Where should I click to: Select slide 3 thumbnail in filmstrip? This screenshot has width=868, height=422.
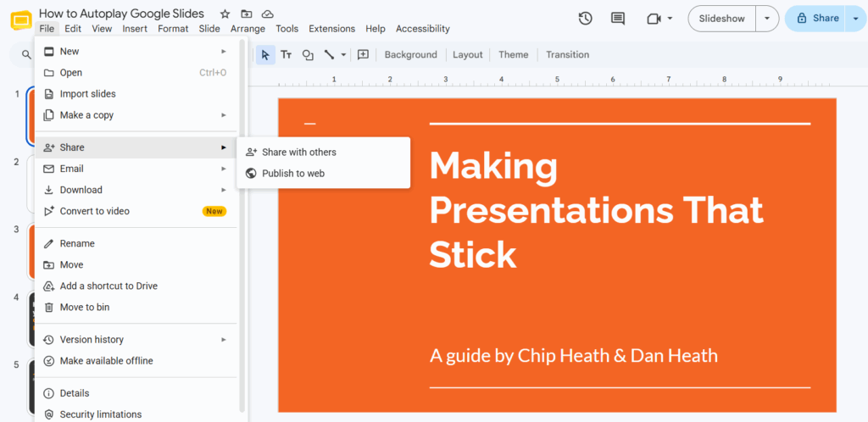(31, 253)
